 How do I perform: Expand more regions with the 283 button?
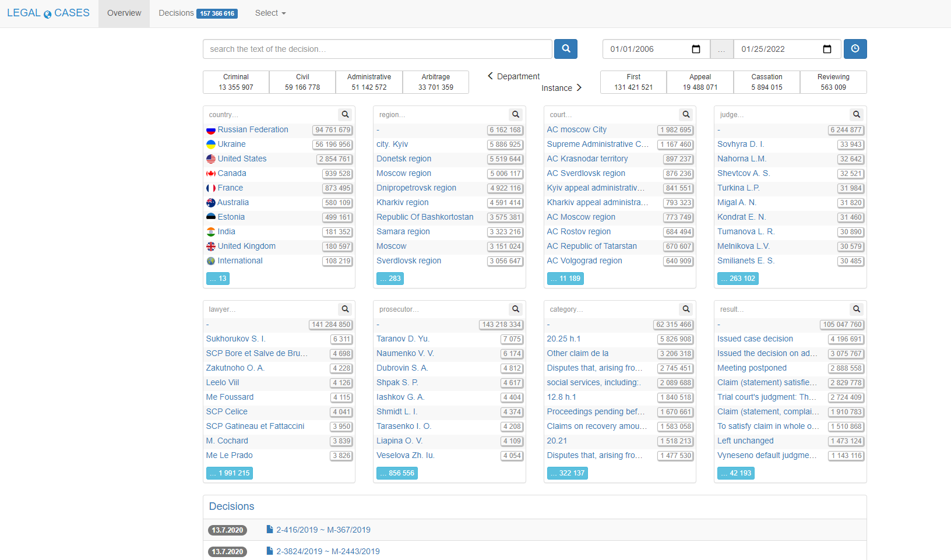(x=390, y=279)
